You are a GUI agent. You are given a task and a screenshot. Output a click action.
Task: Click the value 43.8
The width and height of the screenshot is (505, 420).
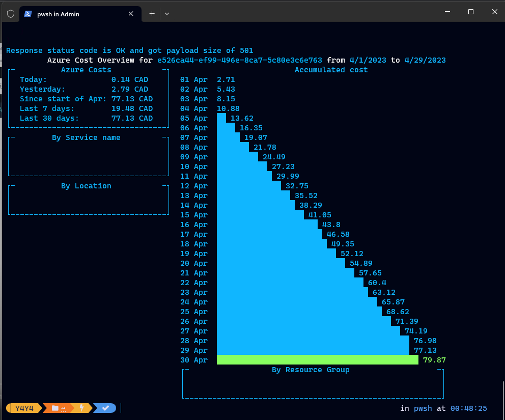pyautogui.click(x=331, y=225)
